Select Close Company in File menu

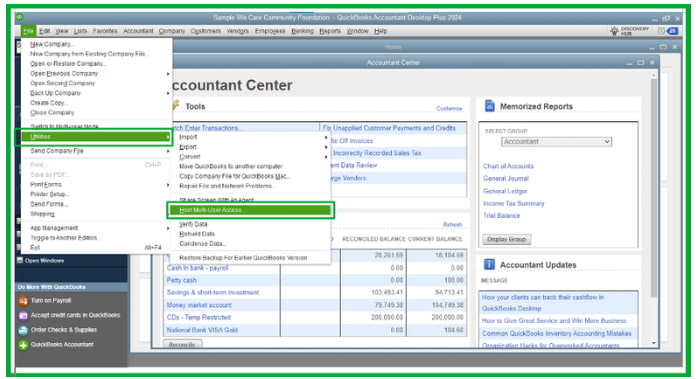coord(52,113)
